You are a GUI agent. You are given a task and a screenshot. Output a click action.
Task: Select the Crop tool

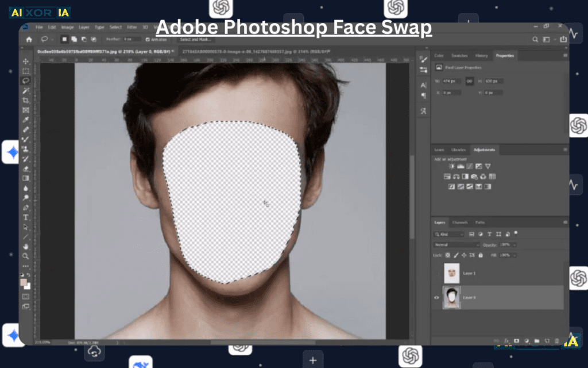click(x=25, y=100)
